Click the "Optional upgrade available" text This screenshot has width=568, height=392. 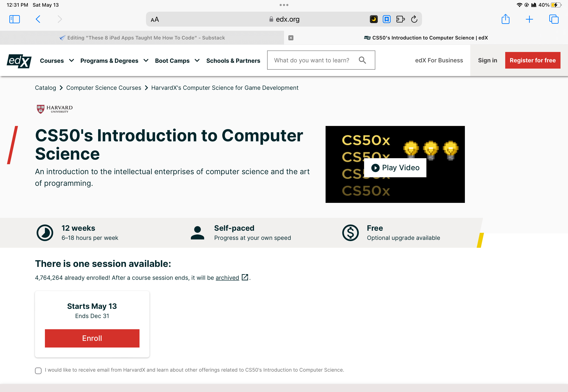coord(403,238)
